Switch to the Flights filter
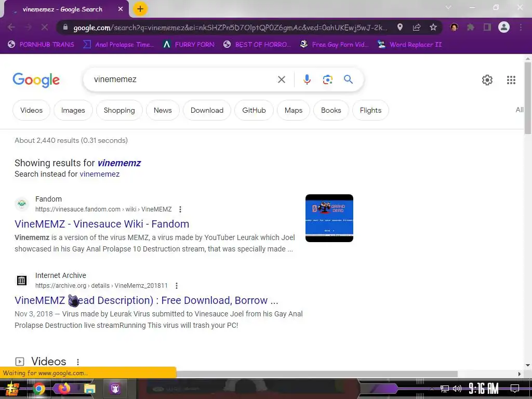532x399 pixels. pyautogui.click(x=370, y=110)
